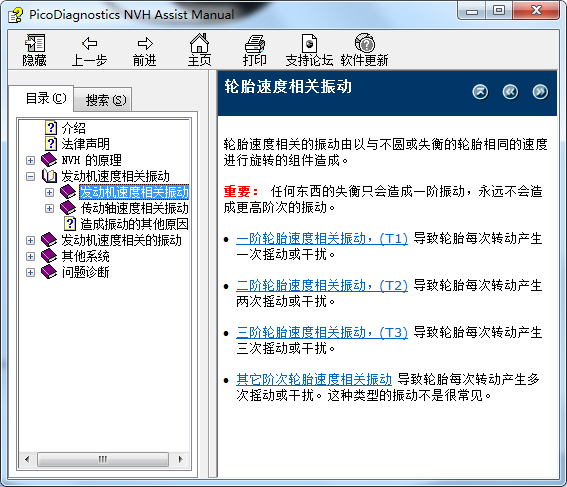Screen dimensions: 567x487
Task: Select the 造成振动的其他原因 tree item
Action: pyautogui.click(x=134, y=224)
